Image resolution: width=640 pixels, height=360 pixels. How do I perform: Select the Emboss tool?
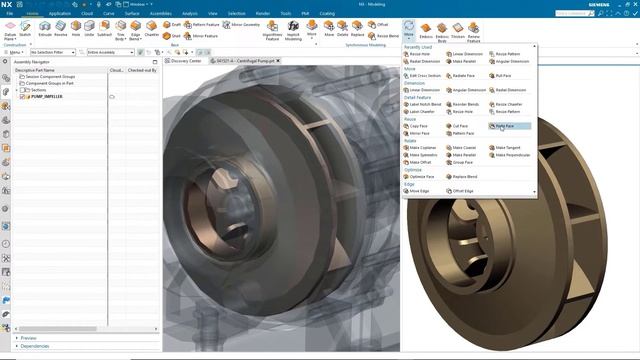click(x=426, y=31)
